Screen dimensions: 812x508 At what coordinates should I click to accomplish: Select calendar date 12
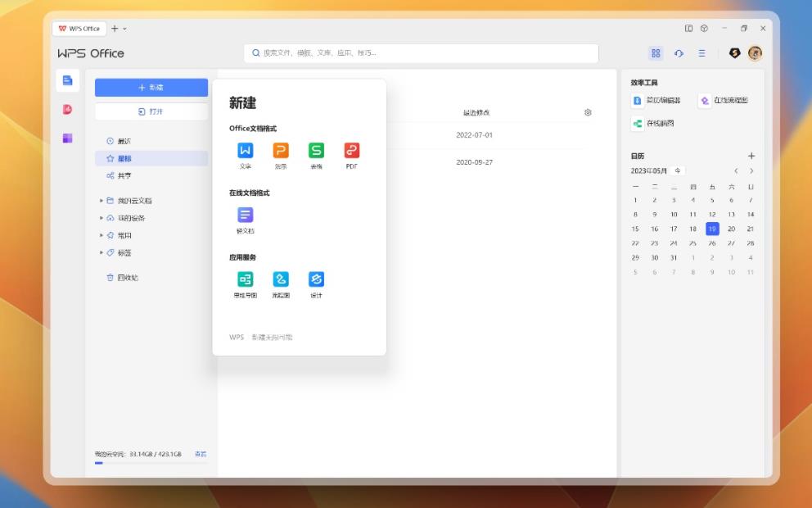(x=712, y=214)
